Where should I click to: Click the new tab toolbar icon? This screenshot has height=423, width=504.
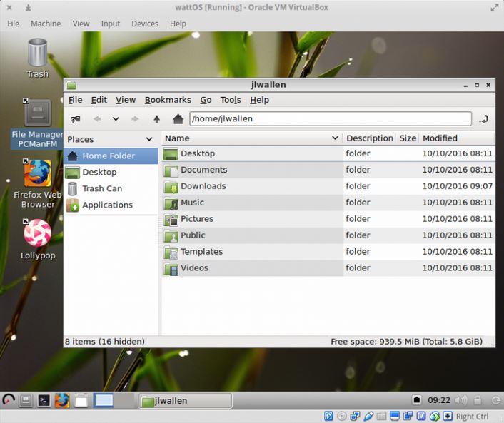[x=75, y=119]
